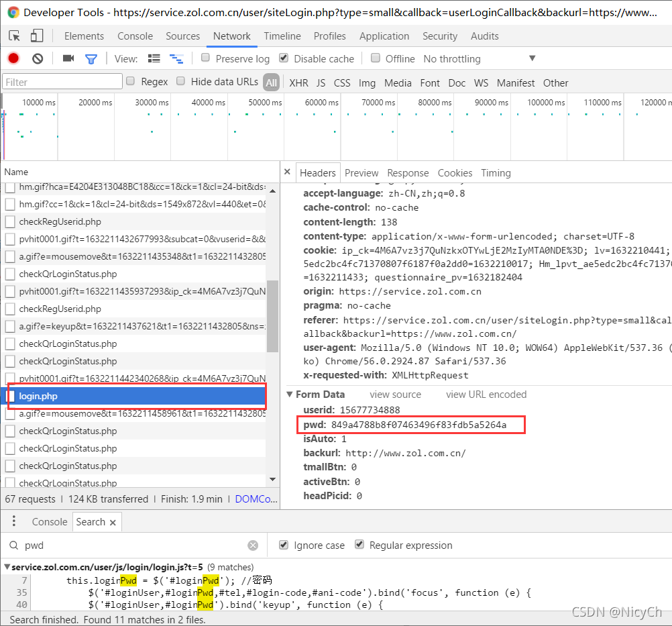Clear the network log with the clear icon

coord(38,58)
